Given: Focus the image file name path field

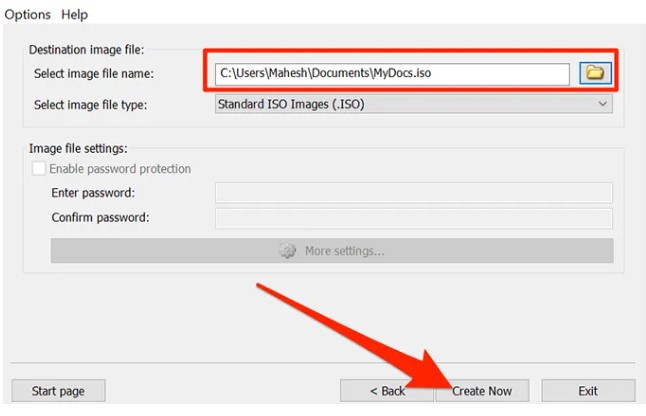Looking at the screenshot, I should (392, 74).
